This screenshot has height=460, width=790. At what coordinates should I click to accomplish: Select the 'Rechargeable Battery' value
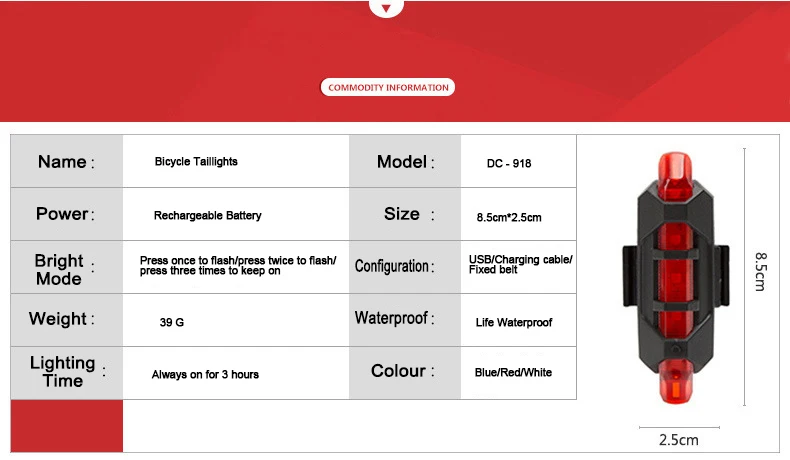coord(208,216)
